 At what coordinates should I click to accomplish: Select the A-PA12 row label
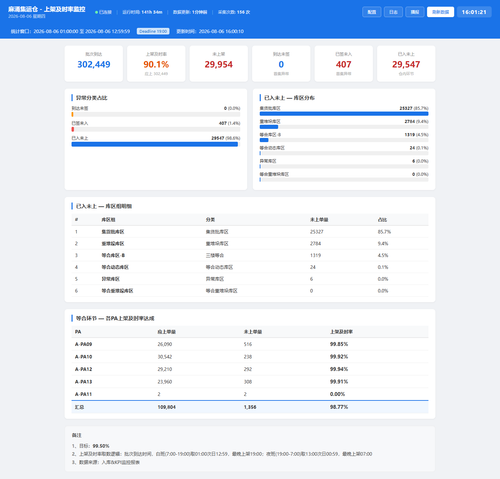(83, 369)
